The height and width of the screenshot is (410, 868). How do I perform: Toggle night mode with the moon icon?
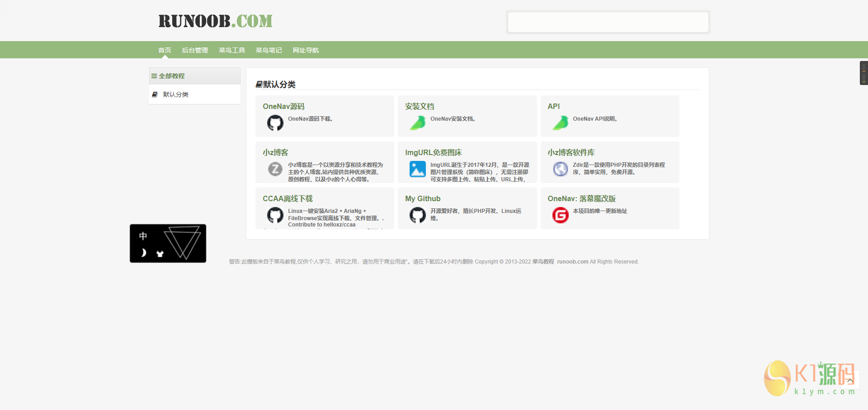(x=143, y=253)
